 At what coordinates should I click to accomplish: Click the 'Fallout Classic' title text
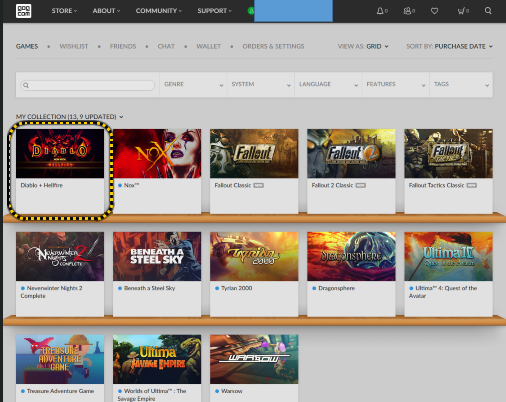(233, 185)
